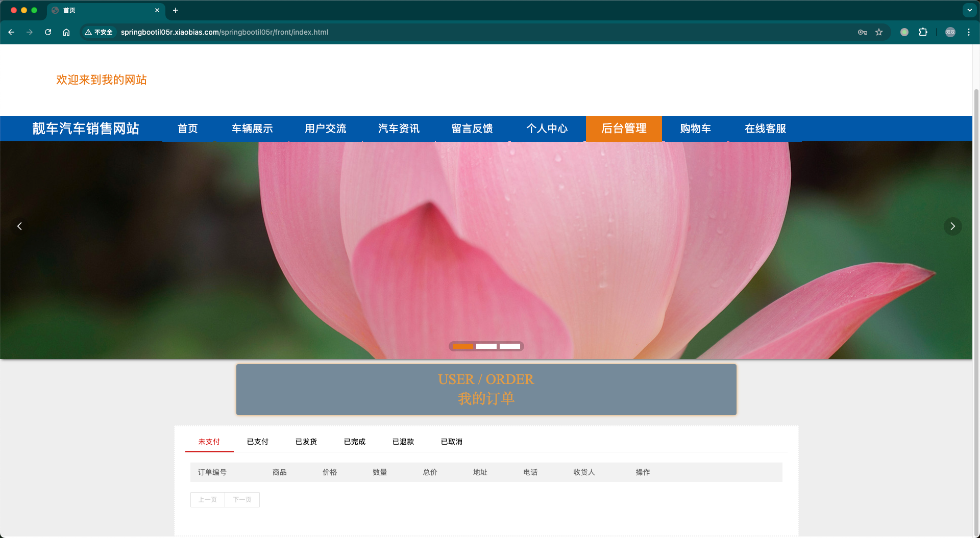Click the 下一页 pagination button
The height and width of the screenshot is (538, 980).
242,500
